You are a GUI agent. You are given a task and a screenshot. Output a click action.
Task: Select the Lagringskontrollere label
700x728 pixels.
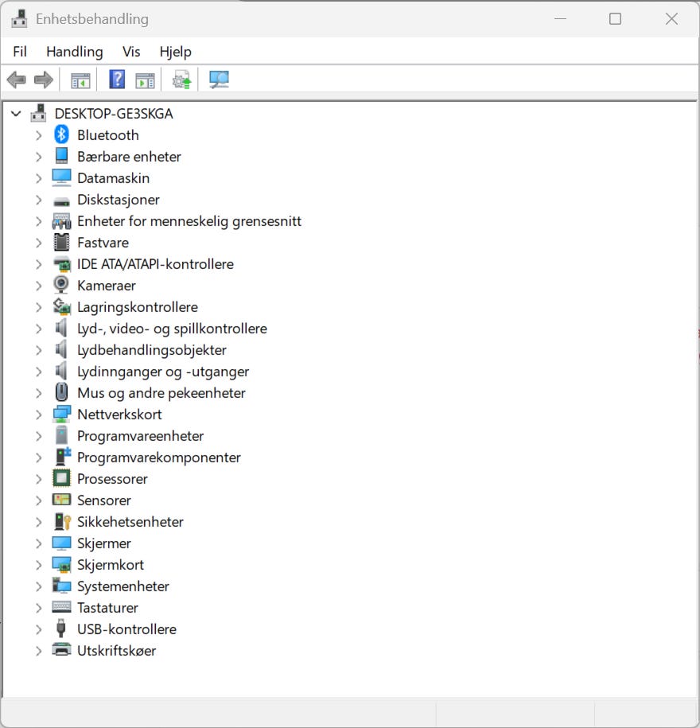[x=138, y=307]
